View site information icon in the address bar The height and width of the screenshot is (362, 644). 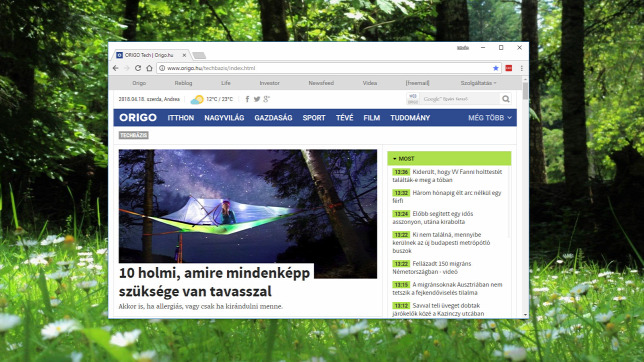pos(162,68)
